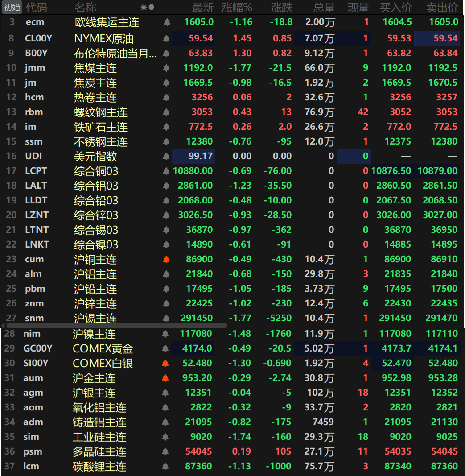Sort by the 最新 column header
Image resolution: width=465 pixels, height=476 pixels.
(203, 8)
